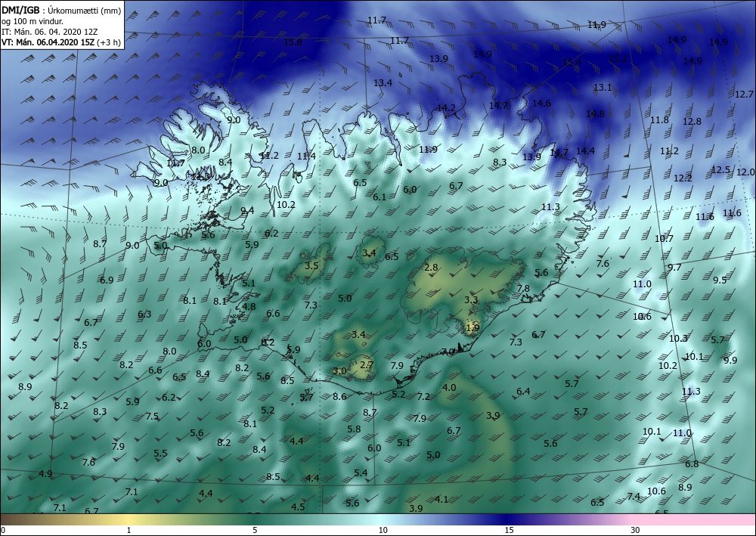Click the 15.4 value on the map
Screen dimensions: 756x536
(x=572, y=62)
